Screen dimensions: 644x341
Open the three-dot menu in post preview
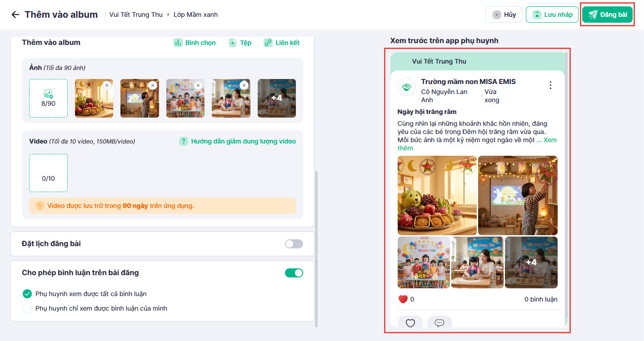point(550,85)
